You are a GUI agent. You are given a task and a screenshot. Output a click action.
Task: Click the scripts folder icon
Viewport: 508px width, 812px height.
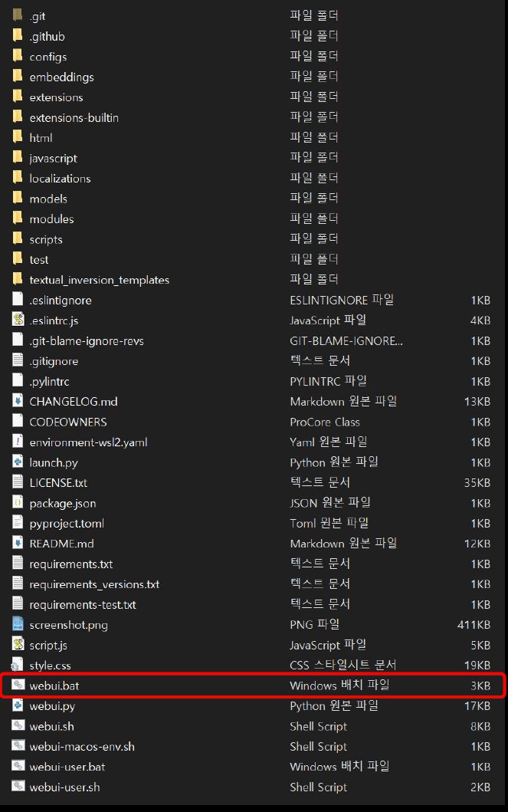click(x=18, y=238)
